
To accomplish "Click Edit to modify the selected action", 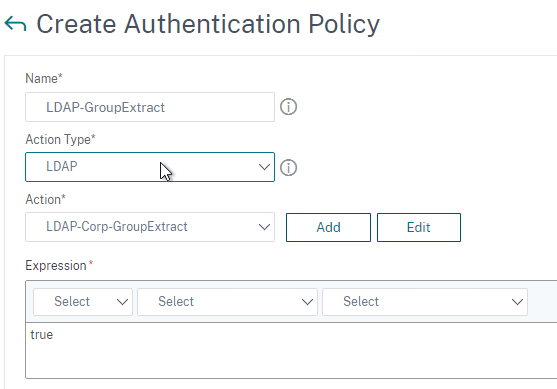I will [x=419, y=227].
